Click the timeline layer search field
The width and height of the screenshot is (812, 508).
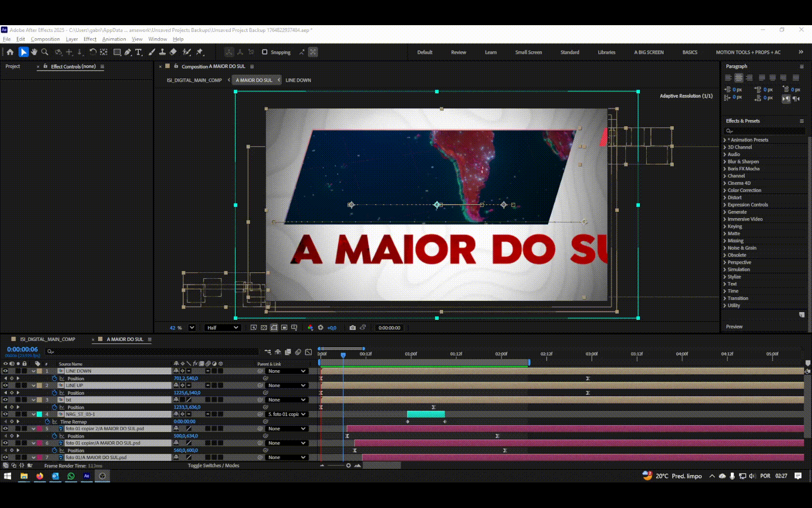[152, 351]
